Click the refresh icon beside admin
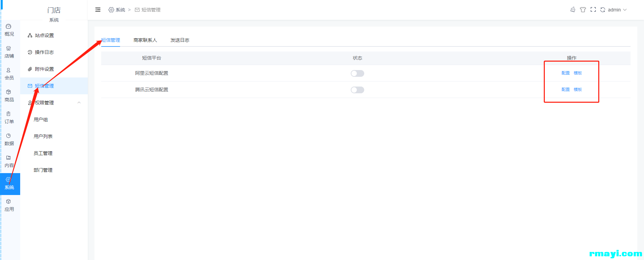The height and width of the screenshot is (260, 644). (x=603, y=10)
